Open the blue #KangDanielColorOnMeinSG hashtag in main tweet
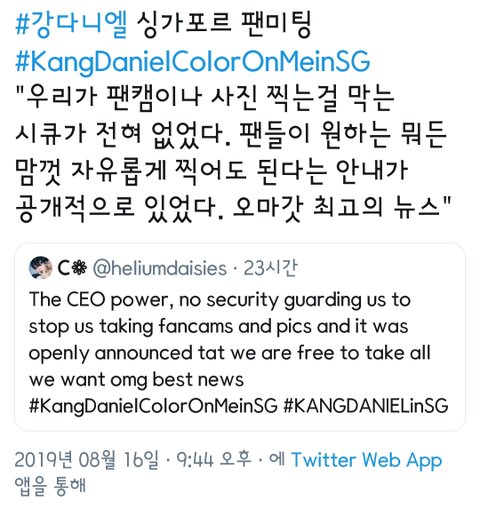The height and width of the screenshot is (509, 480). [x=193, y=61]
